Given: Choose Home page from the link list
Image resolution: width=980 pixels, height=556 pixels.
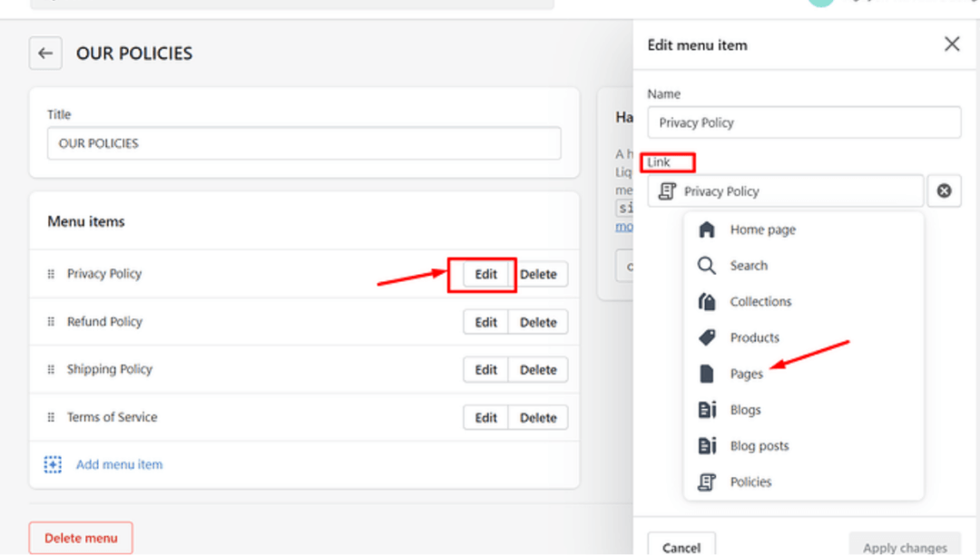Looking at the screenshot, I should click(x=762, y=230).
